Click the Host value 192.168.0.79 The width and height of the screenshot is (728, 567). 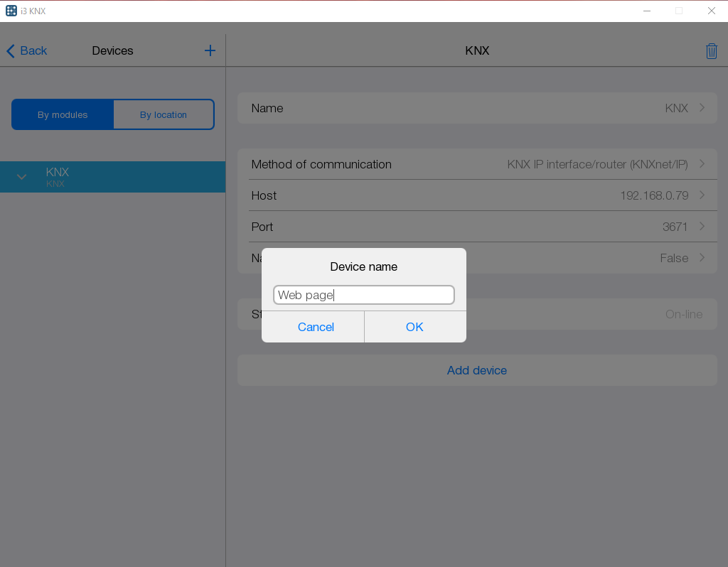654,195
